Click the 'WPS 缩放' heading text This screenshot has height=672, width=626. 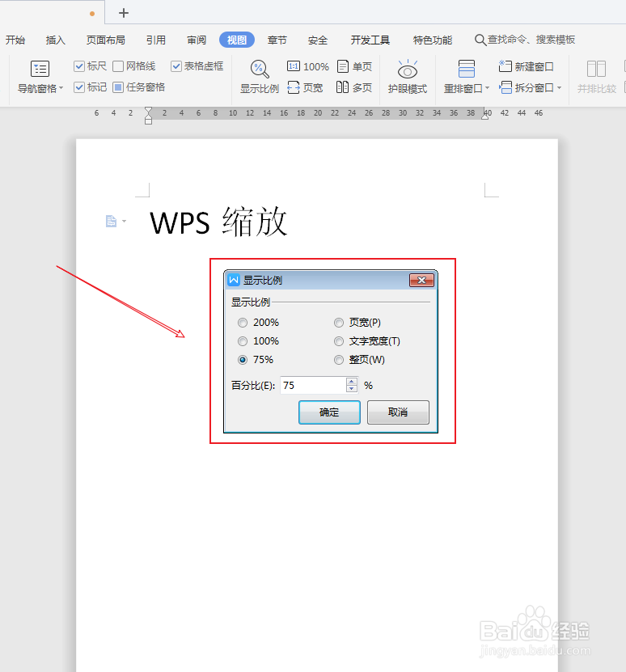point(218,222)
